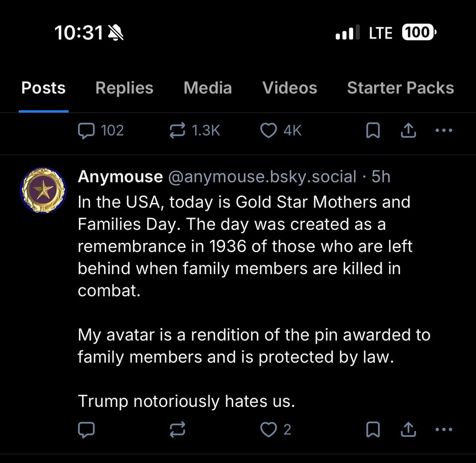Open the more menu on the top post
The image size is (476, 463).
tap(444, 130)
